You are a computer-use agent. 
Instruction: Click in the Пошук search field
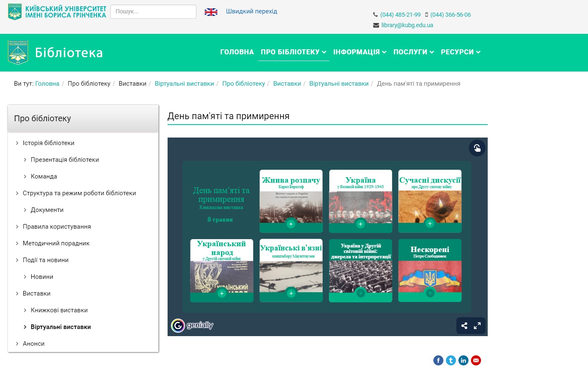[x=153, y=12]
